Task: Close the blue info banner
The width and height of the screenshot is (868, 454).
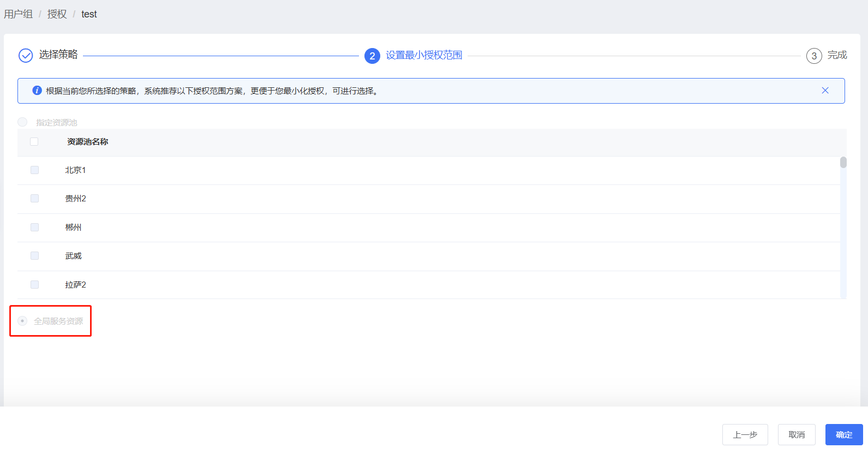Action: coord(825,91)
